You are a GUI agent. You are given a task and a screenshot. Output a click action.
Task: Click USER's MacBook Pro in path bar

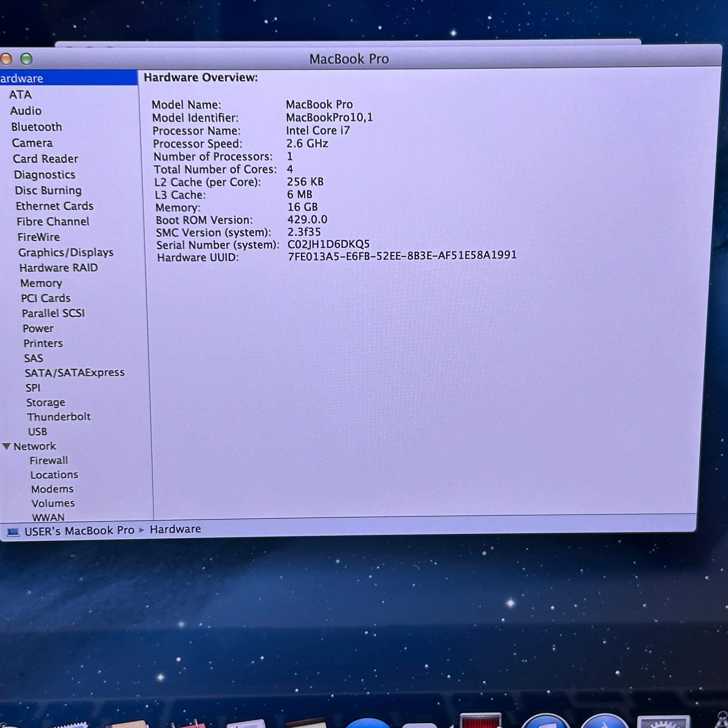click(79, 531)
